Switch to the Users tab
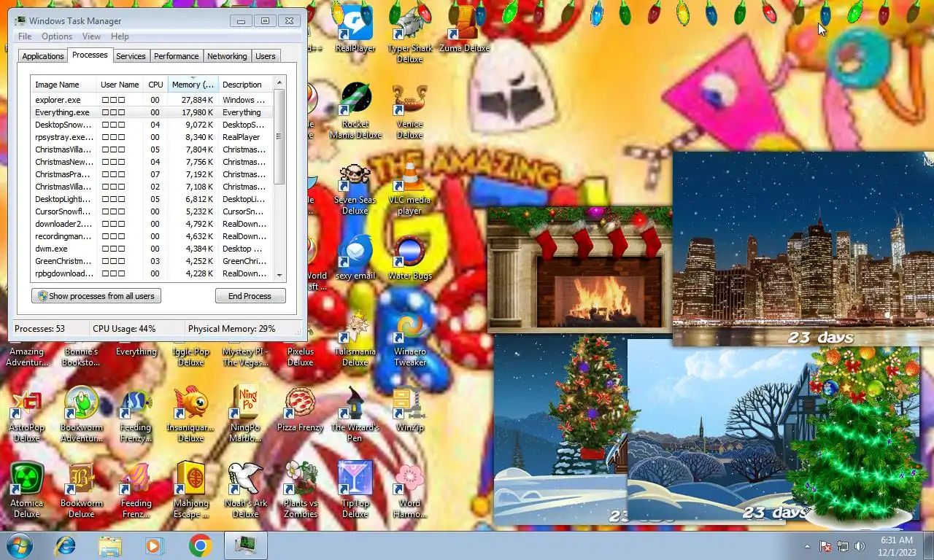This screenshot has height=560, width=934. pos(266,56)
